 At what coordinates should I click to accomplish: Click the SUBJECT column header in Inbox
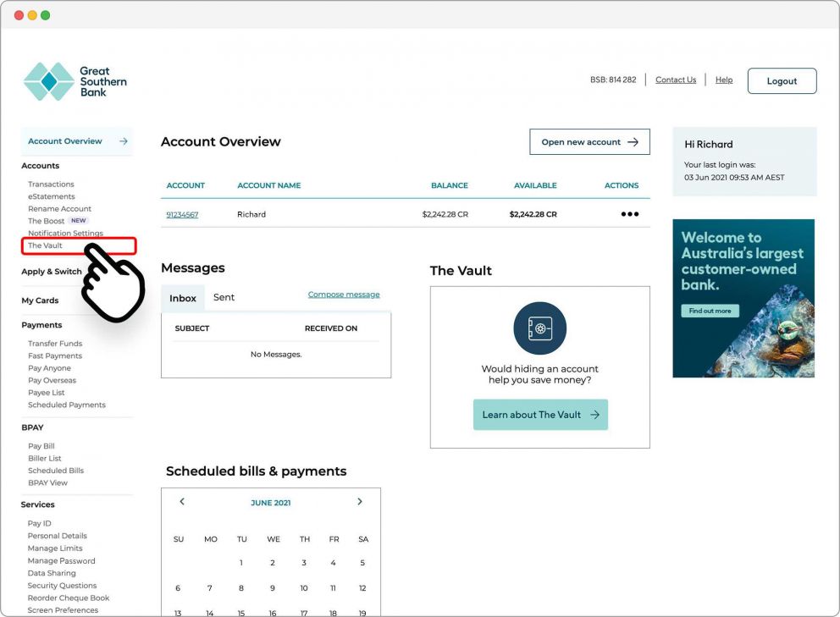pos(191,328)
